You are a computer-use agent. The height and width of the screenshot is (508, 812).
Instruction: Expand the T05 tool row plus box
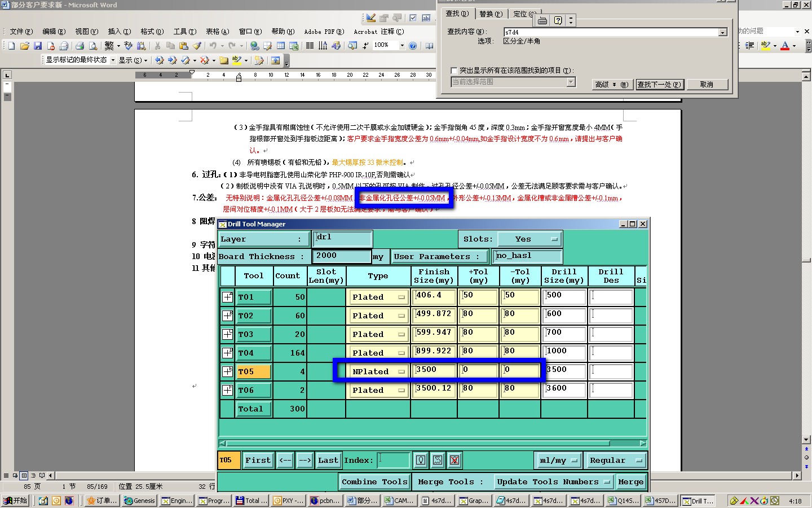pyautogui.click(x=227, y=371)
